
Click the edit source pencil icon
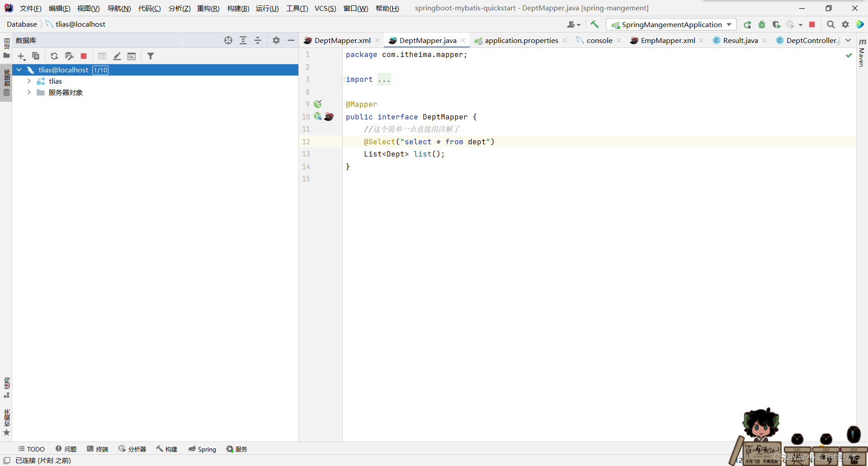coord(117,56)
